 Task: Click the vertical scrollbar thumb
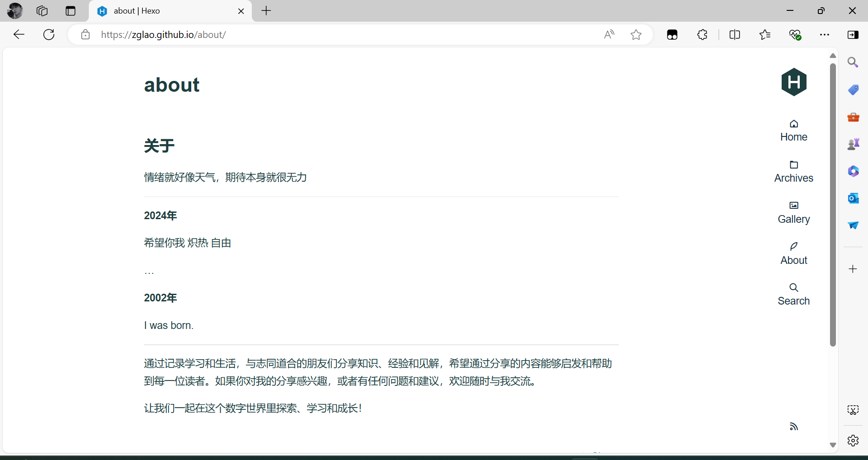pyautogui.click(x=833, y=205)
